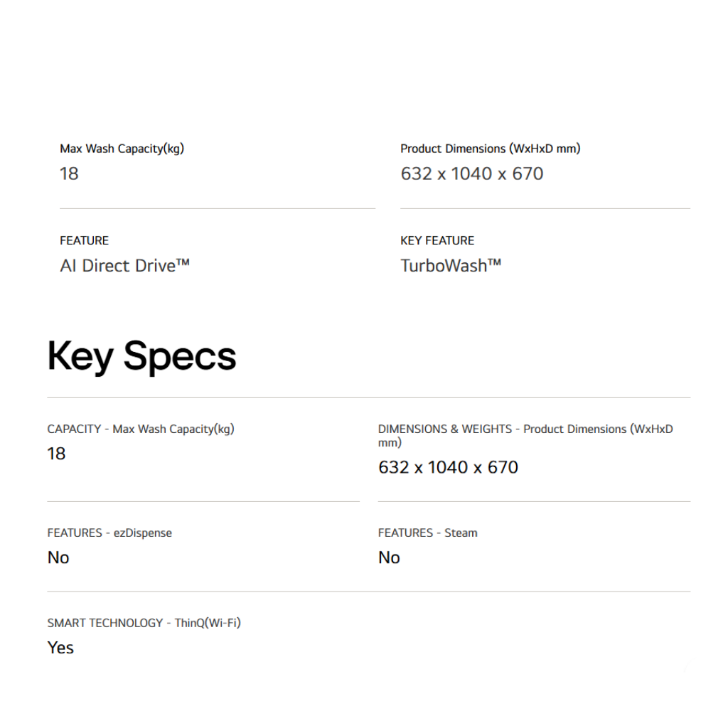Select the top 632 x 1040 x 670 value

coord(471,173)
